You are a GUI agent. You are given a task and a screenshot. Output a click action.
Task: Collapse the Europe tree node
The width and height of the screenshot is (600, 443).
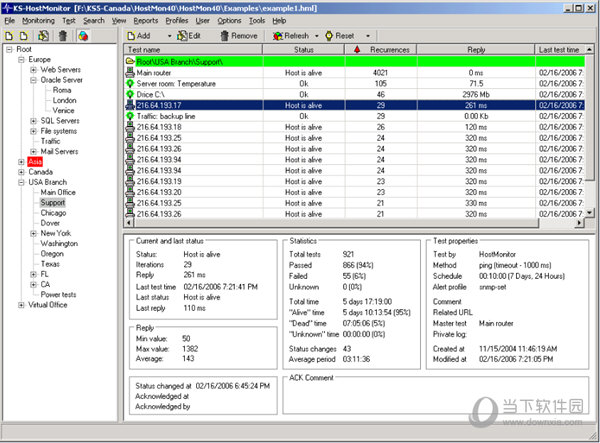point(21,60)
